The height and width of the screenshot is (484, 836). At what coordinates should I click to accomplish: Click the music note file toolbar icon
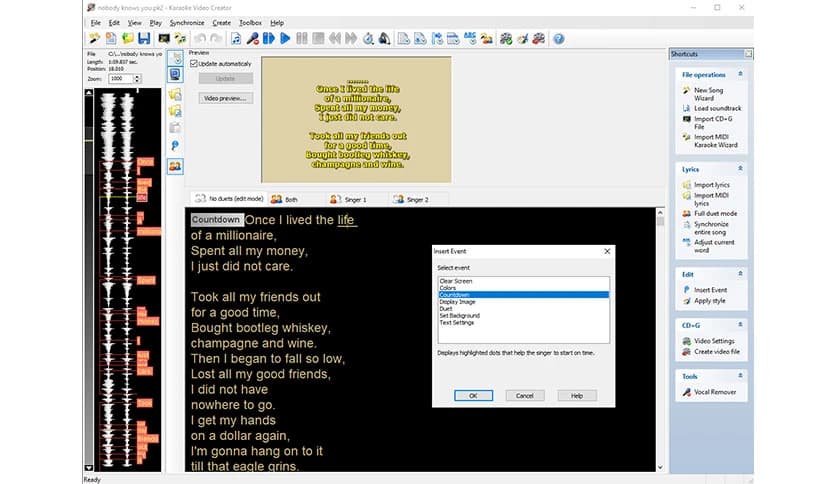(236, 38)
